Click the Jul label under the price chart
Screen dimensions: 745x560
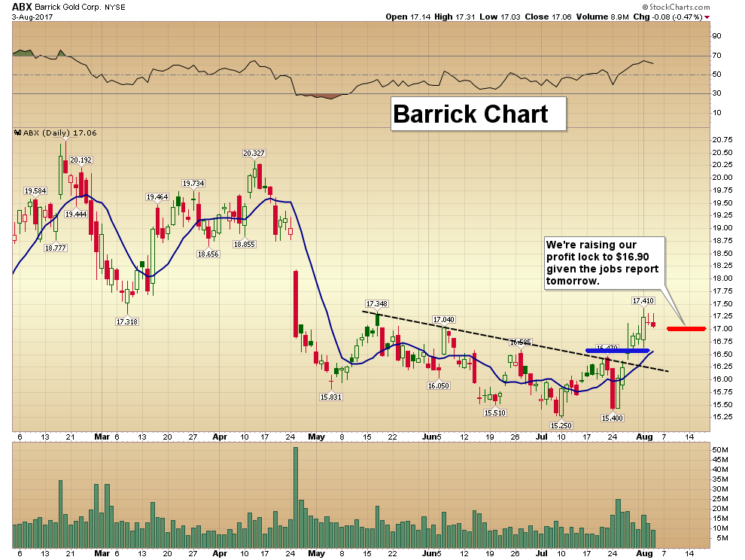click(x=541, y=437)
